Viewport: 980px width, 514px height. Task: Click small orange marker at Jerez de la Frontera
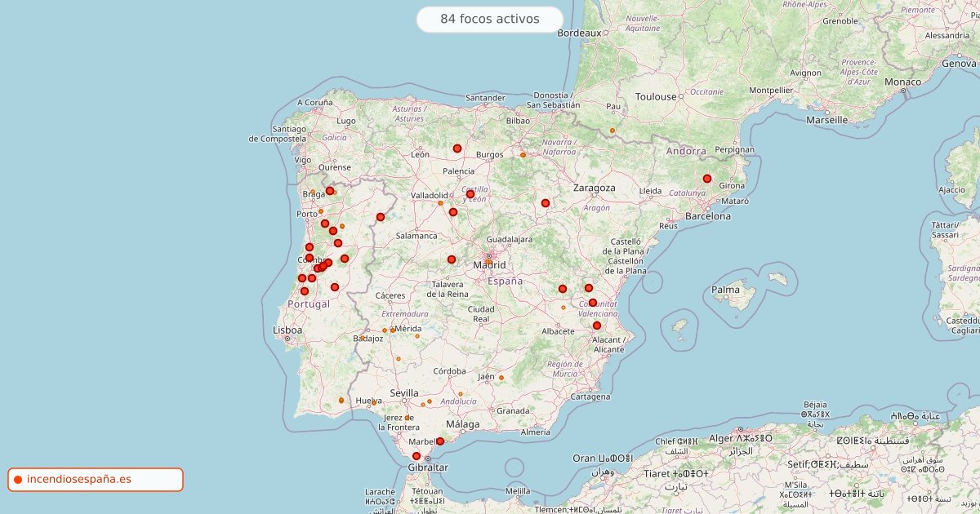408,418
